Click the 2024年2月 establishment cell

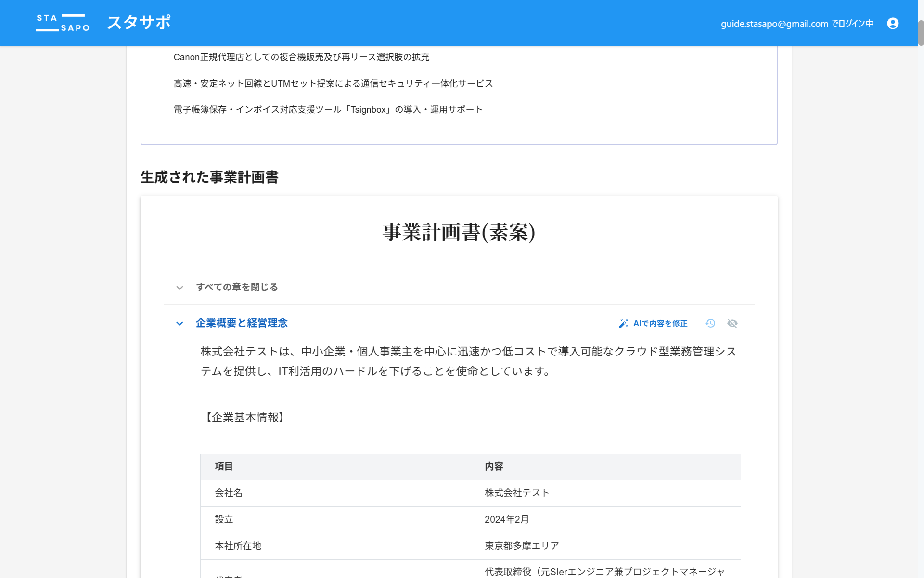pyautogui.click(x=507, y=519)
